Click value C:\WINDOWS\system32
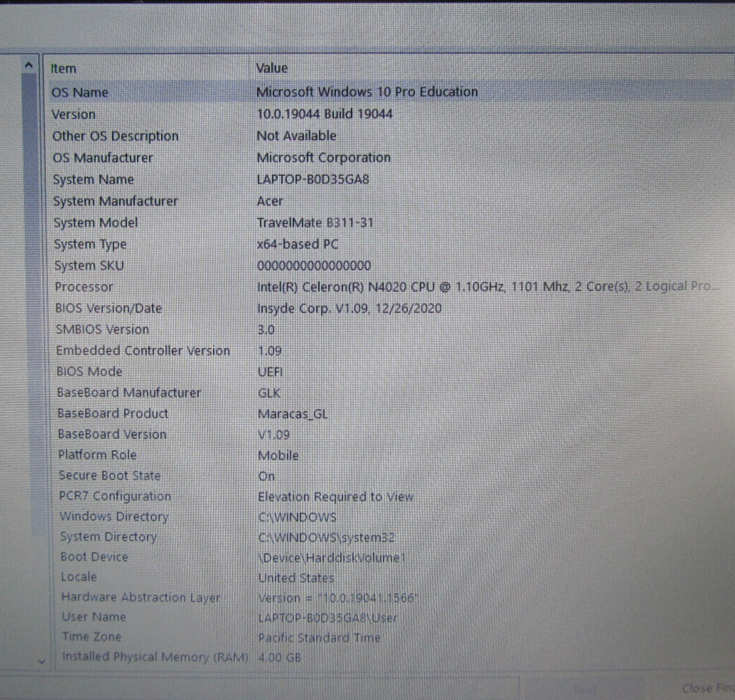The width and height of the screenshot is (735, 700). pos(327,537)
